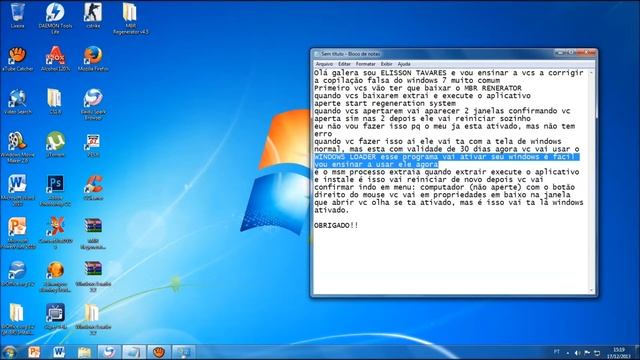
Task: Select the cstrike Counter-Strike shortcut
Action: (93, 16)
